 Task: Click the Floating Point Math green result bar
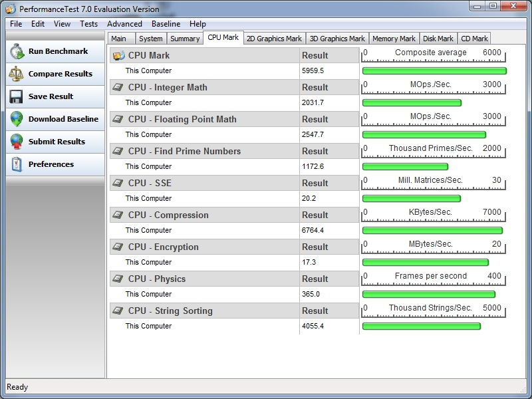click(424, 135)
